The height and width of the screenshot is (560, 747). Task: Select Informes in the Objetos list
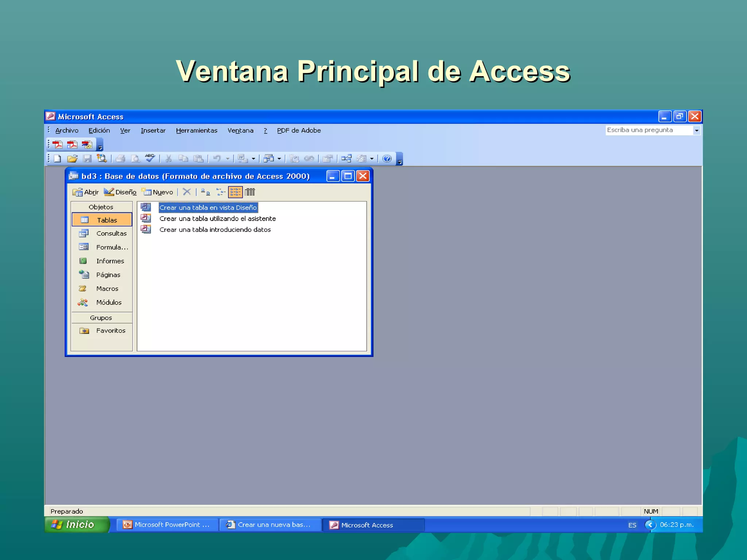(x=102, y=261)
